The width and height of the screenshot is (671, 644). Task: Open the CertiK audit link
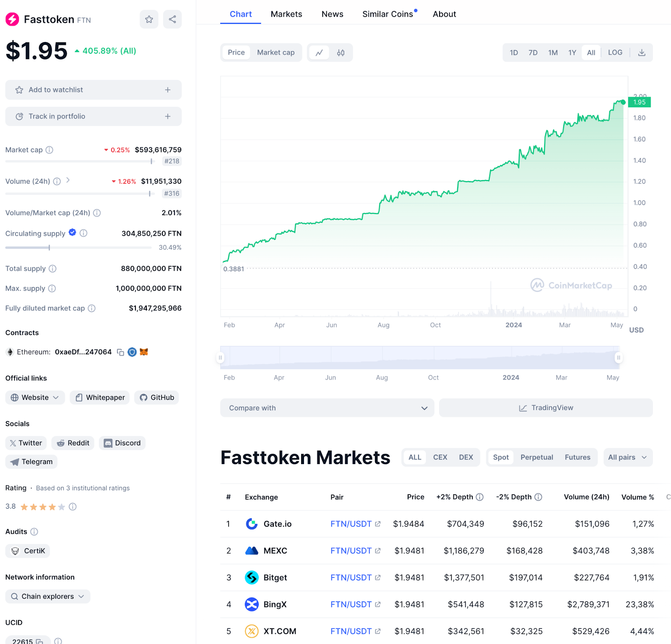(x=28, y=551)
